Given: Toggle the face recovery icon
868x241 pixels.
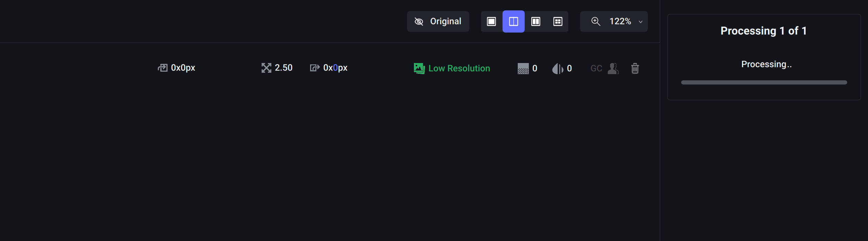Looking at the screenshot, I should tap(613, 69).
